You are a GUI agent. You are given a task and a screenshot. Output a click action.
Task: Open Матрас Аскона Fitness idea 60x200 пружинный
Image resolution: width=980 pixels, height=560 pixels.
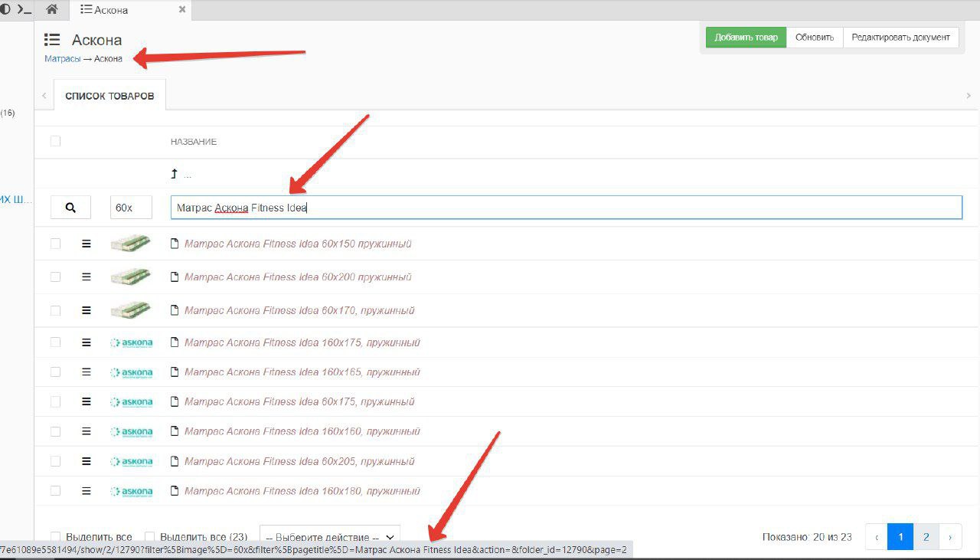[298, 277]
